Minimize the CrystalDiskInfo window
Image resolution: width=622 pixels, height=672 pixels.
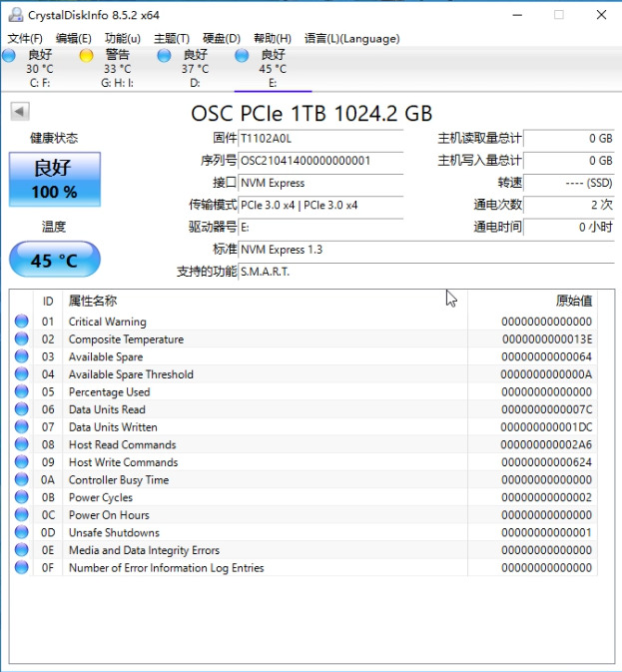(517, 15)
